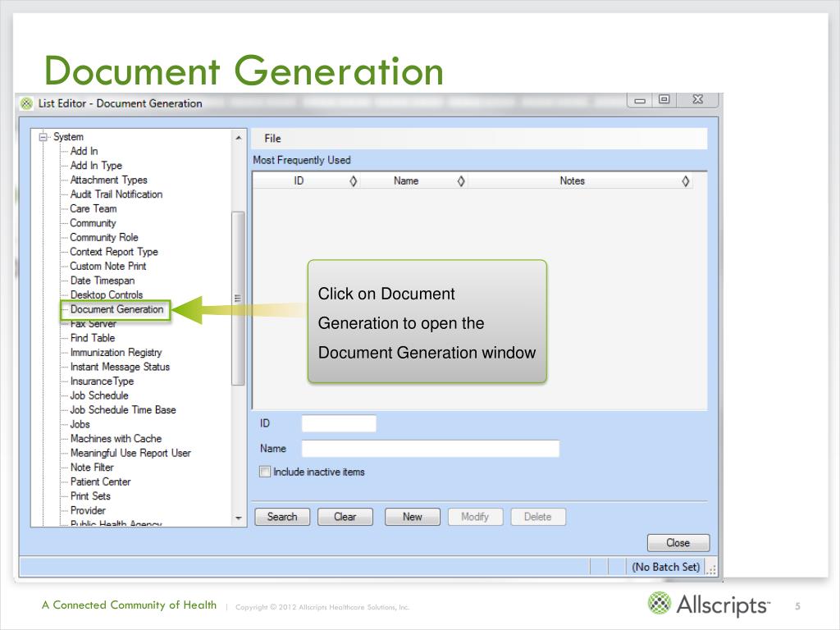Click the Name input field
The height and width of the screenshot is (630, 840).
pyautogui.click(x=431, y=449)
